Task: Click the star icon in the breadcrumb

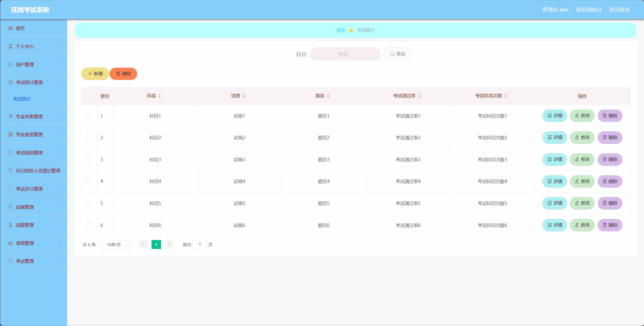Action: tap(351, 30)
